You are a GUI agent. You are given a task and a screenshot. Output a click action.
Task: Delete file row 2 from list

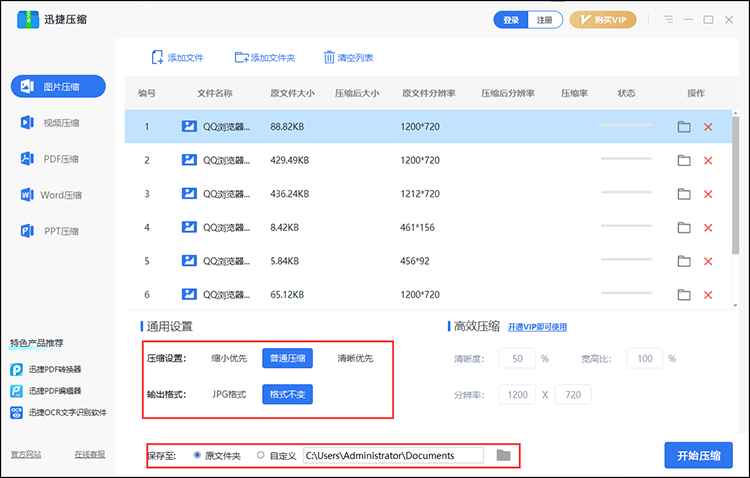coord(708,160)
